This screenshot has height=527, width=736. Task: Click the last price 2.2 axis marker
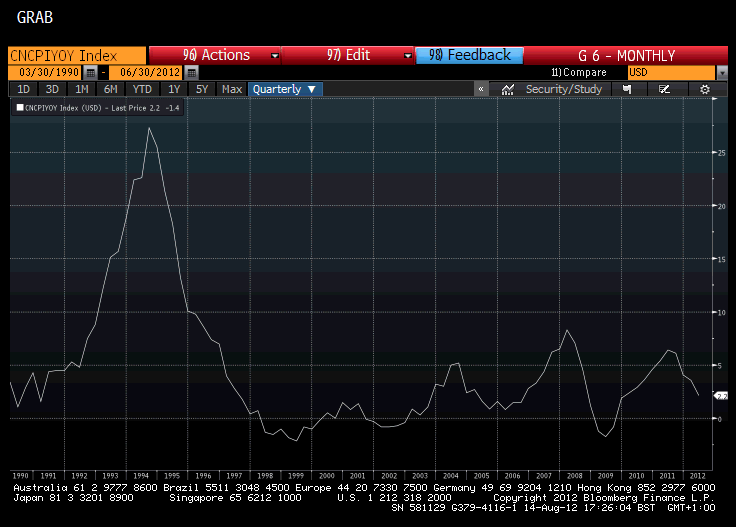721,396
